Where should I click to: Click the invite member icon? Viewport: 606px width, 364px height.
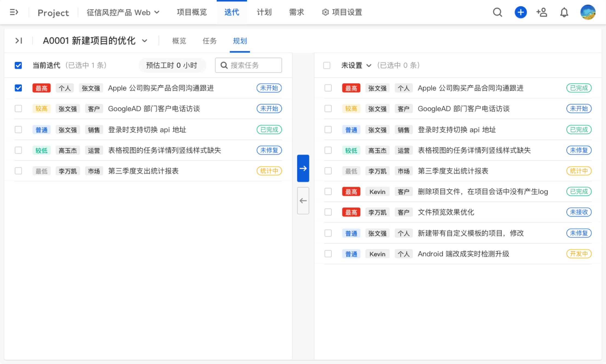pos(542,12)
